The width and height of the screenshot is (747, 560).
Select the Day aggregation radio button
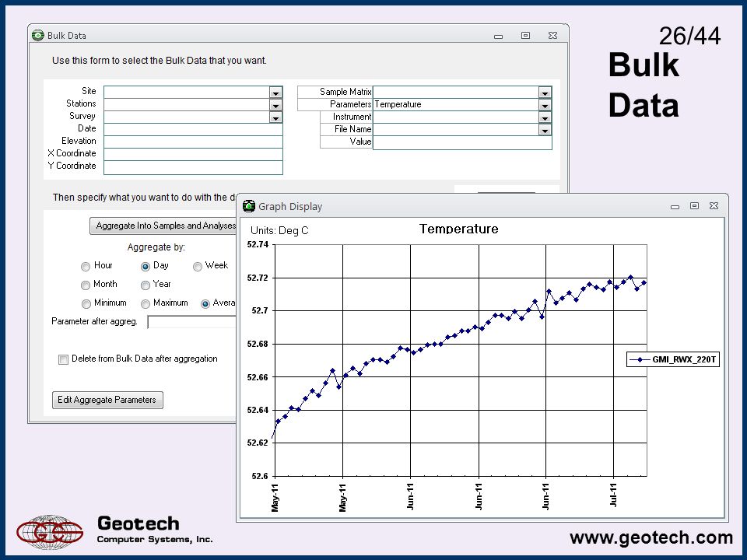(146, 267)
